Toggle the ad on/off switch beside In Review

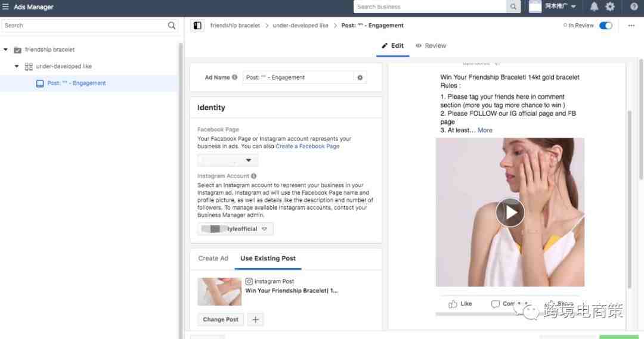[605, 26]
